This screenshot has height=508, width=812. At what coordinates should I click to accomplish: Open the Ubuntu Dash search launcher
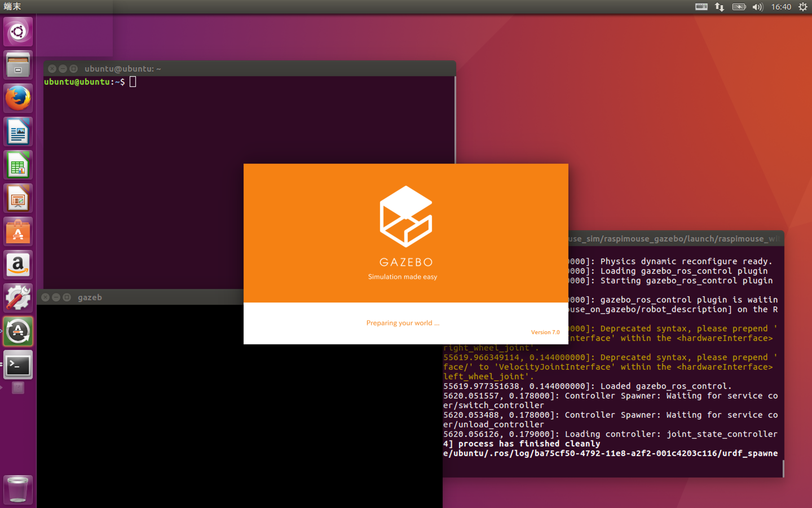coord(18,32)
